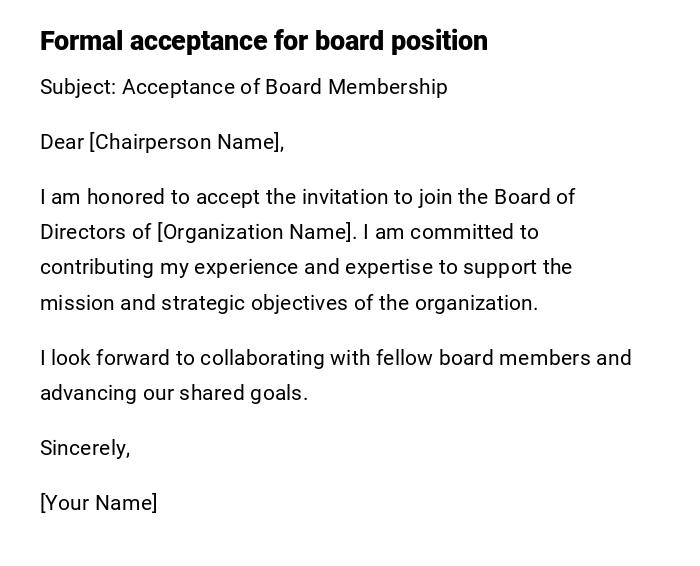
Task: Click the words "shared goals"
Action: pos(241,393)
